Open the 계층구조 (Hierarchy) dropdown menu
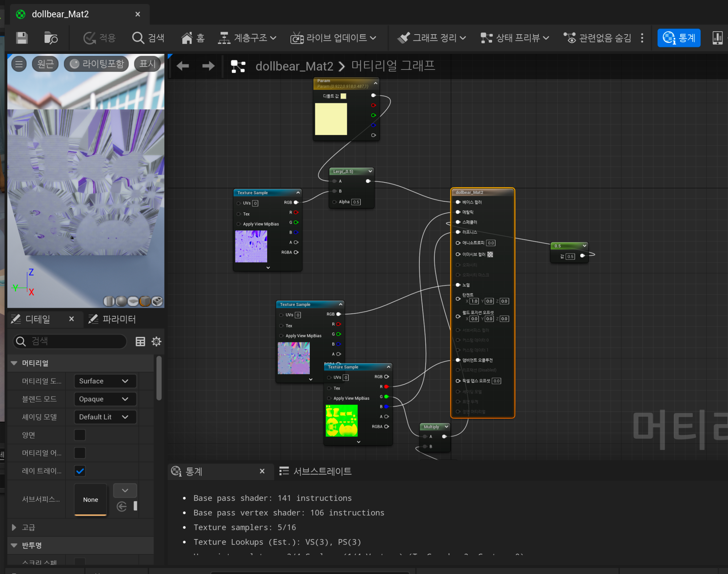 coord(247,38)
